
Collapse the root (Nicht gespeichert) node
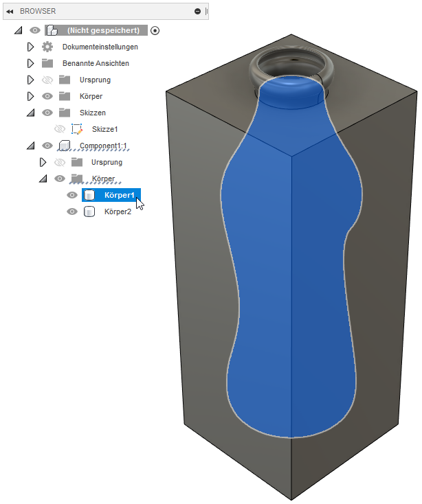point(19,30)
